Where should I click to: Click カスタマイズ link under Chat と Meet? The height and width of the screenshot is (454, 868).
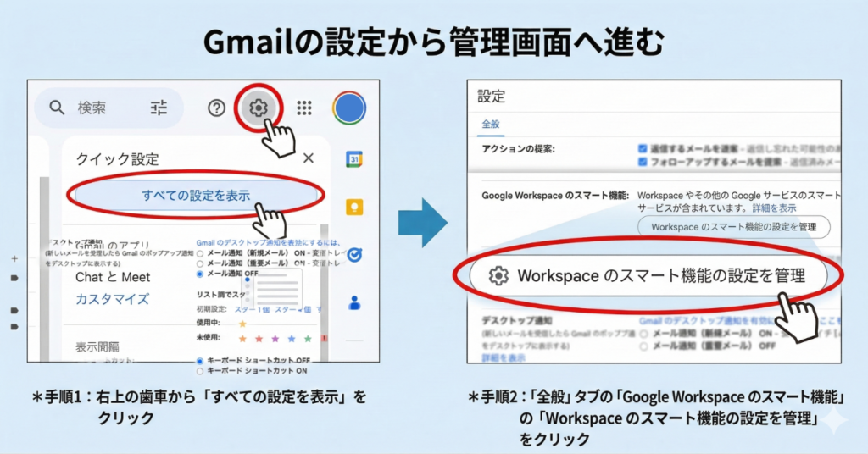[x=113, y=299]
